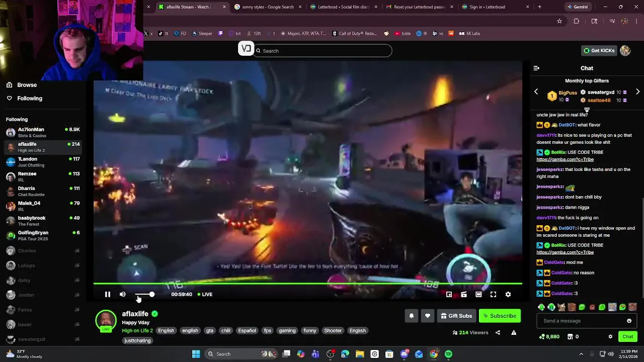Open 1Landon channel in Following list
644x362 pixels.
click(x=42, y=162)
